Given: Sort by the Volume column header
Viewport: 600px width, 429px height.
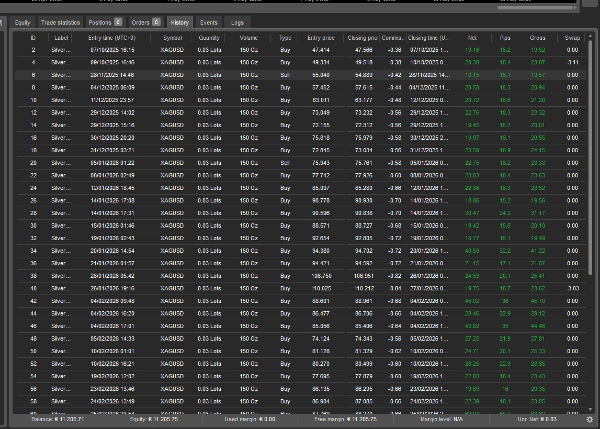Looking at the screenshot, I should [249, 38].
